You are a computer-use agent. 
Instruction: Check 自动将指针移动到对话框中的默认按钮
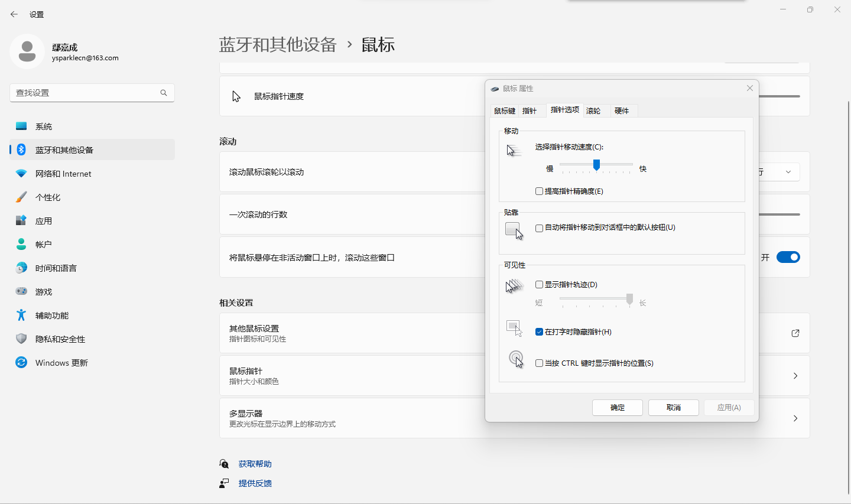tap(539, 228)
